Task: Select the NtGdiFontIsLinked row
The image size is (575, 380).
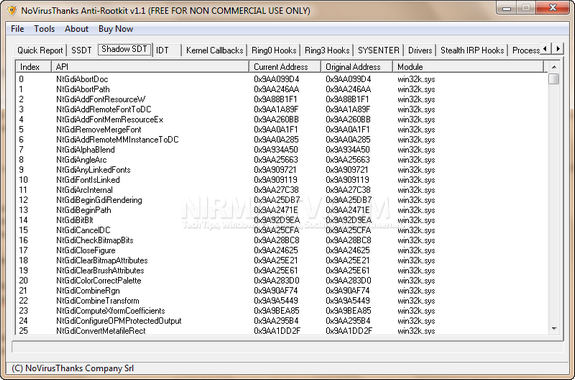Action: pyautogui.click(x=281, y=180)
